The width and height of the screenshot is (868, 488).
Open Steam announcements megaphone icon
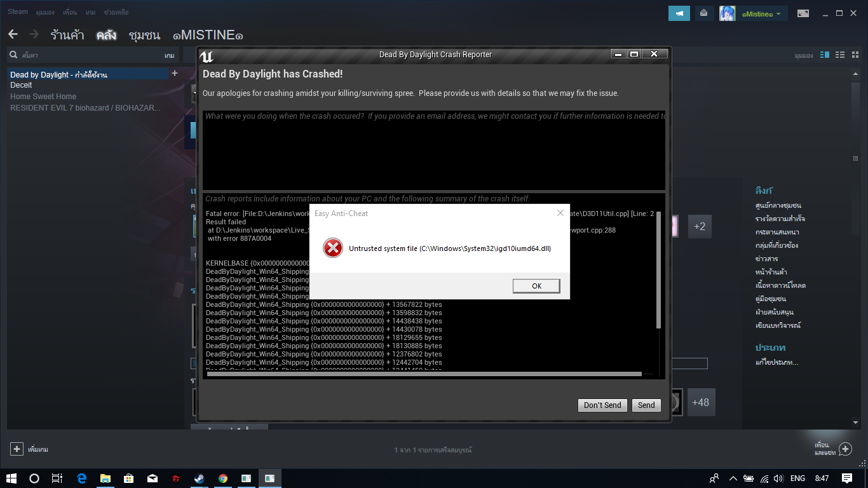679,13
